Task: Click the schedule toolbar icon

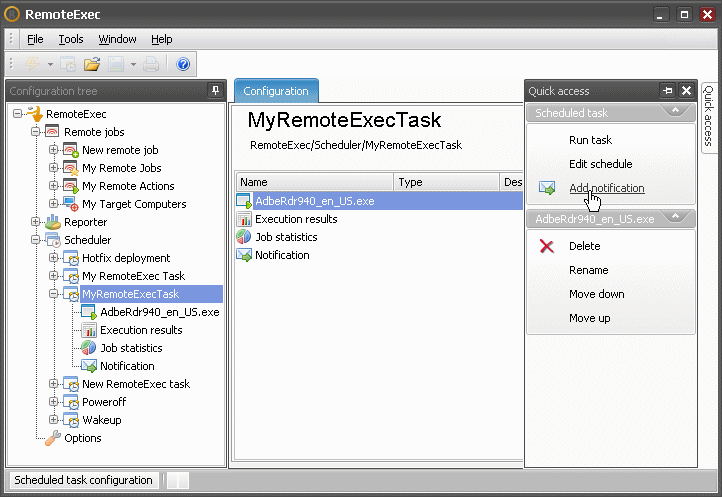Action: 68,64
